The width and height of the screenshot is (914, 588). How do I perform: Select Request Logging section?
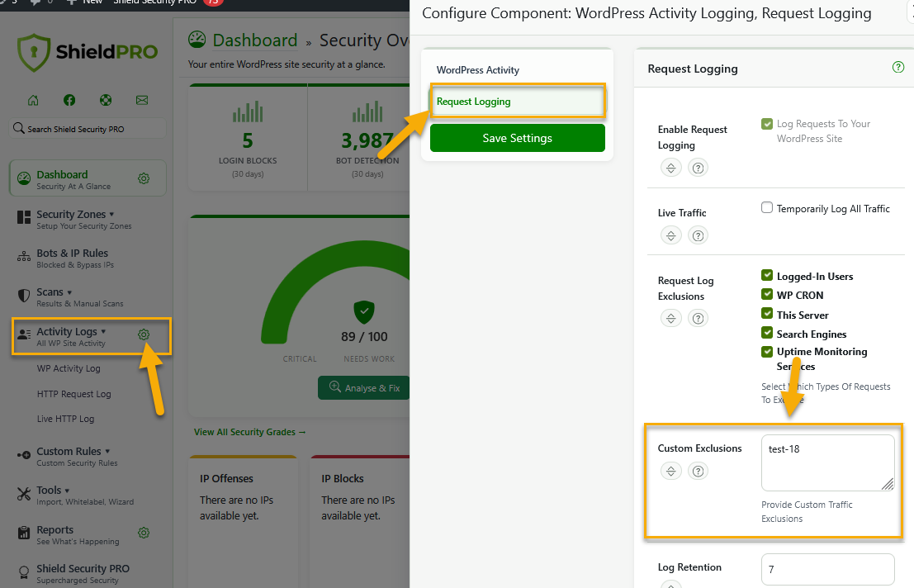518,102
